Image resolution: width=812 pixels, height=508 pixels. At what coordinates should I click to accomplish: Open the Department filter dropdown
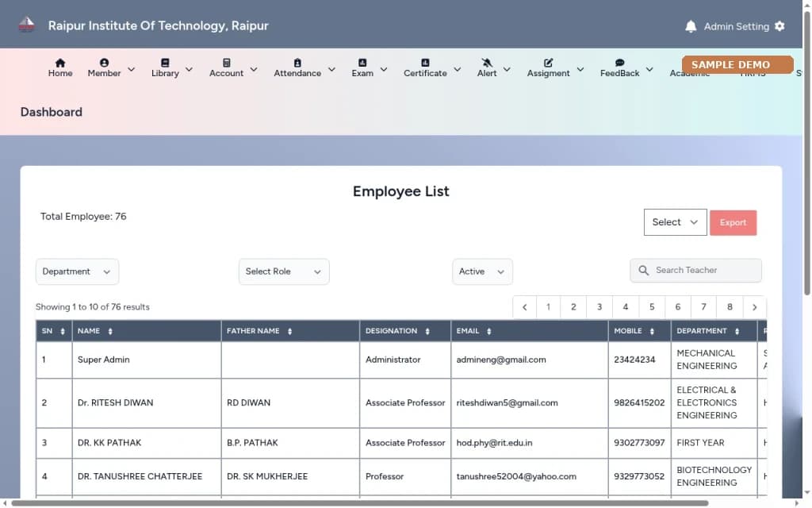pyautogui.click(x=77, y=271)
